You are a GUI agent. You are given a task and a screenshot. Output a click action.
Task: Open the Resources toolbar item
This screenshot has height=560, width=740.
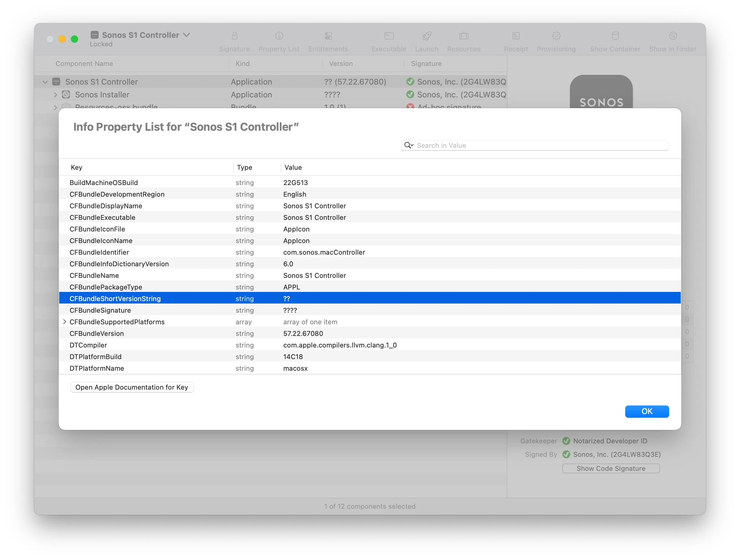464,42
